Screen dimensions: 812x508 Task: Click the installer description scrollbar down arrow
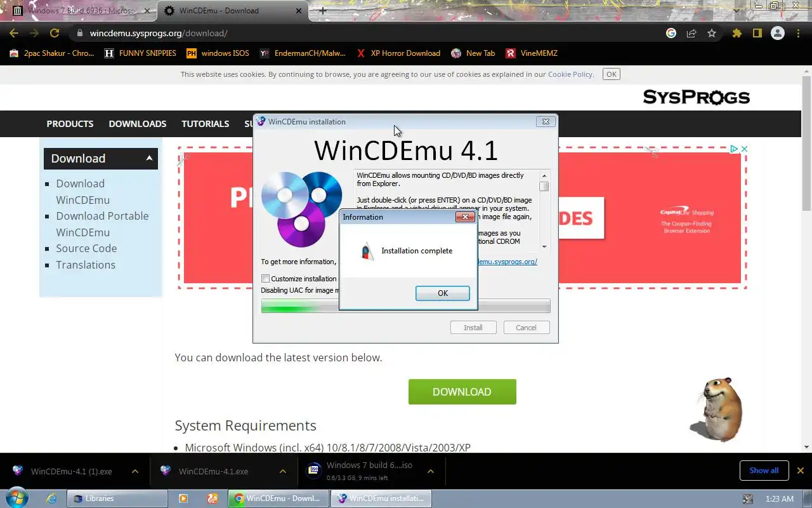point(544,246)
